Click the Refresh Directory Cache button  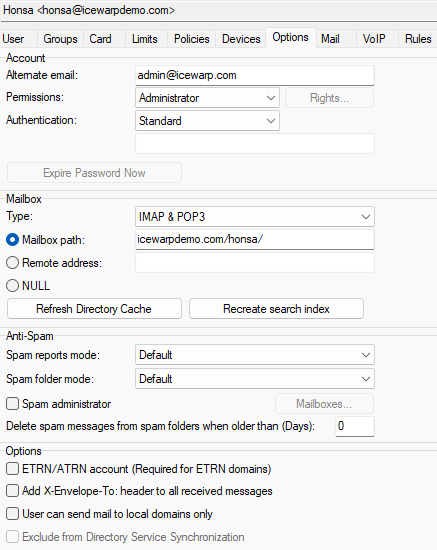(x=94, y=309)
